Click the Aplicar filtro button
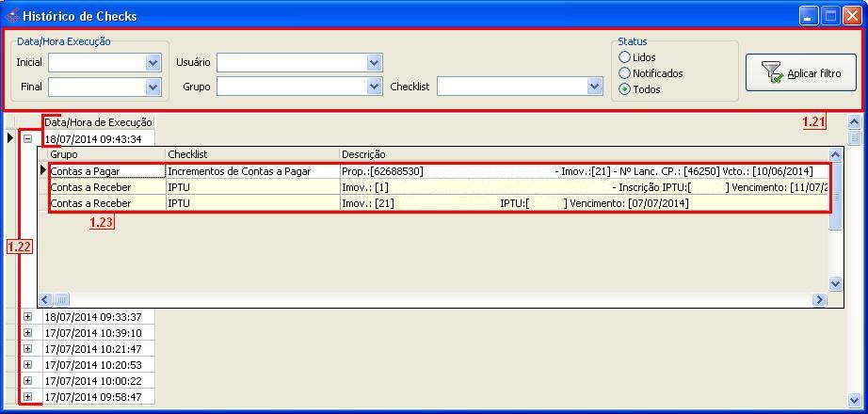868x414 pixels. pyautogui.click(x=801, y=72)
